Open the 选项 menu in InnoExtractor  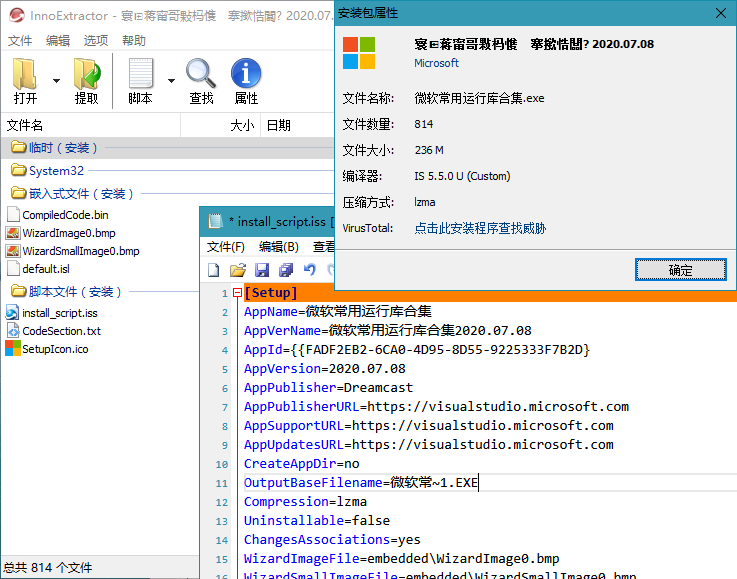[x=96, y=41]
